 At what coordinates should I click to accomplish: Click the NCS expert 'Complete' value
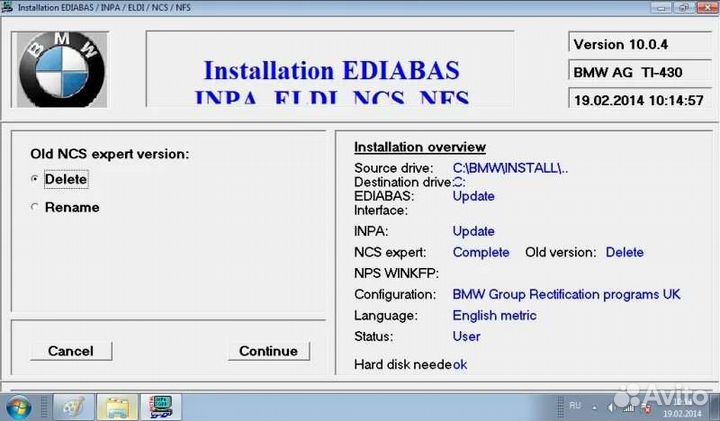[x=481, y=252]
